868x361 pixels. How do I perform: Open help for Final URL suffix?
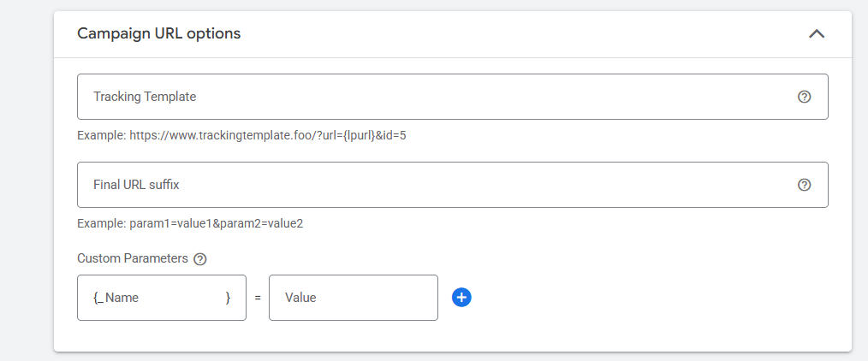tap(804, 185)
